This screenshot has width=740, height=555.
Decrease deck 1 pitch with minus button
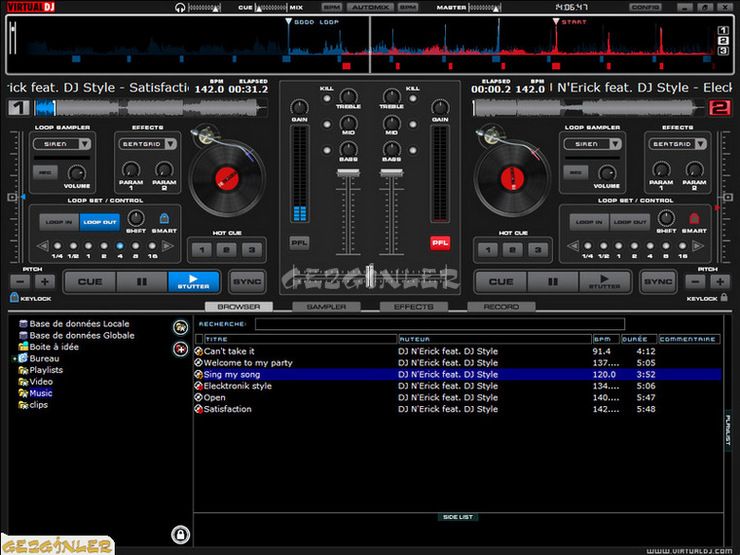(20, 282)
